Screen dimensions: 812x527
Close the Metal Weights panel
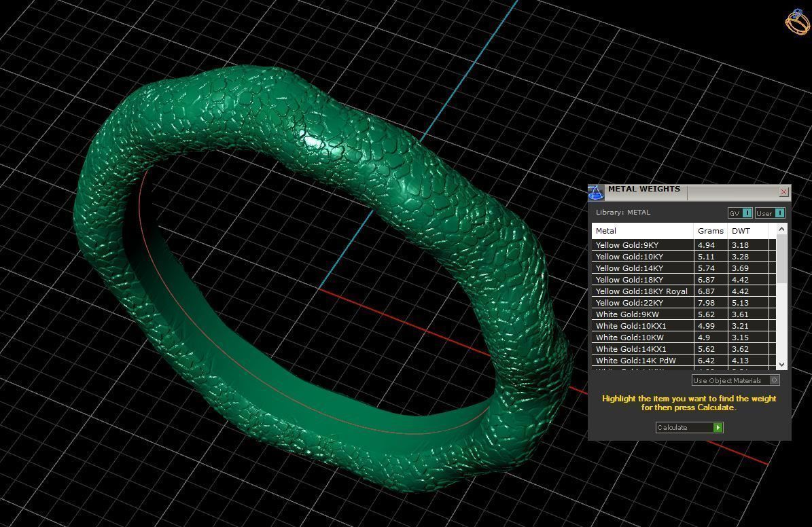tap(783, 192)
